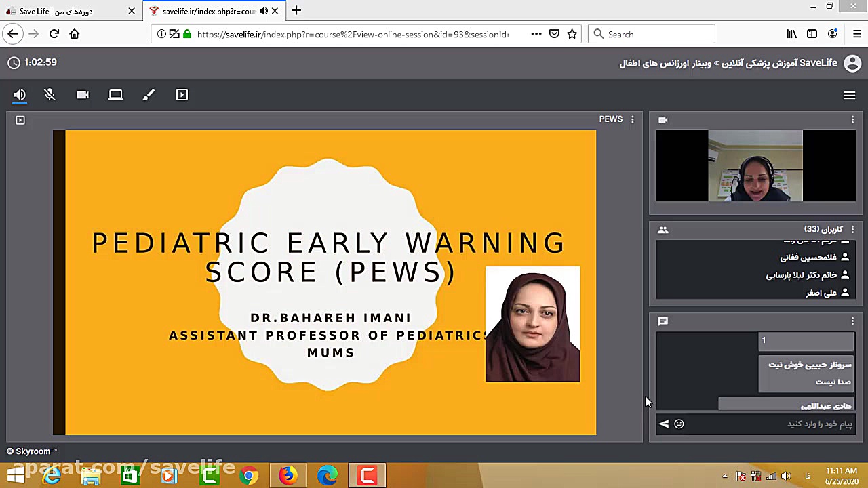Open the PEWS panel options menu
The height and width of the screenshot is (488, 868).
pyautogui.click(x=633, y=119)
